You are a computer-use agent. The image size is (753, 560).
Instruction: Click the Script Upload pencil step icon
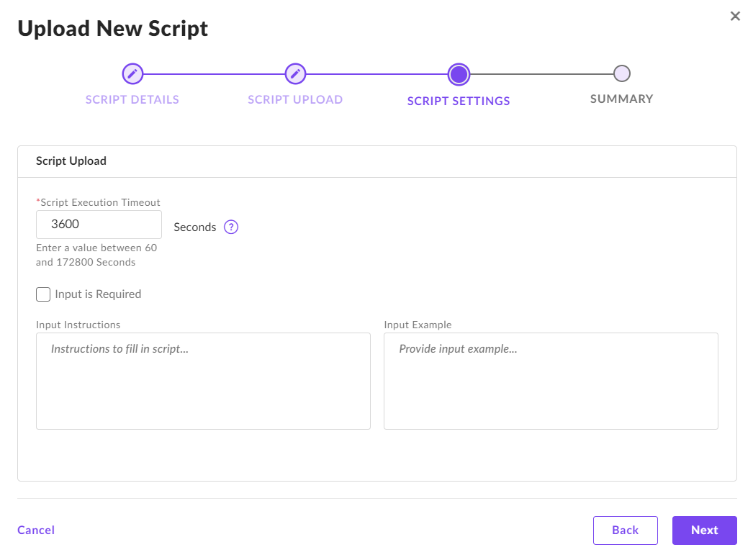coord(295,73)
